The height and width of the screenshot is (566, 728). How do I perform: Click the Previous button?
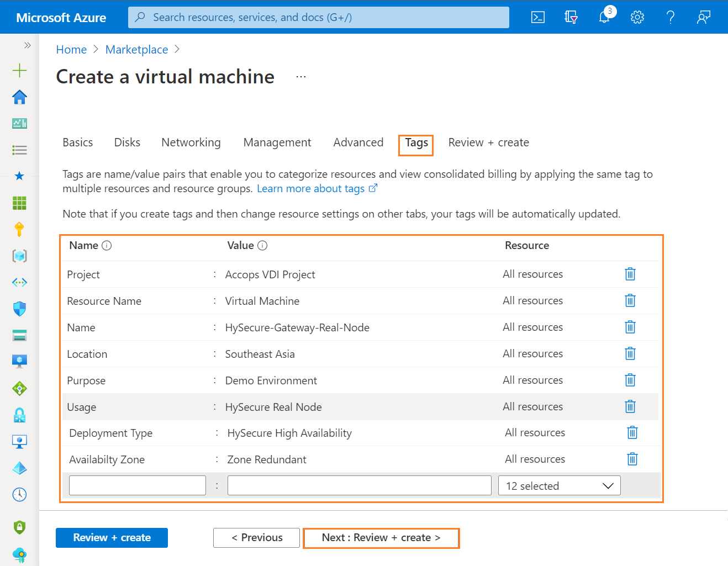256,538
